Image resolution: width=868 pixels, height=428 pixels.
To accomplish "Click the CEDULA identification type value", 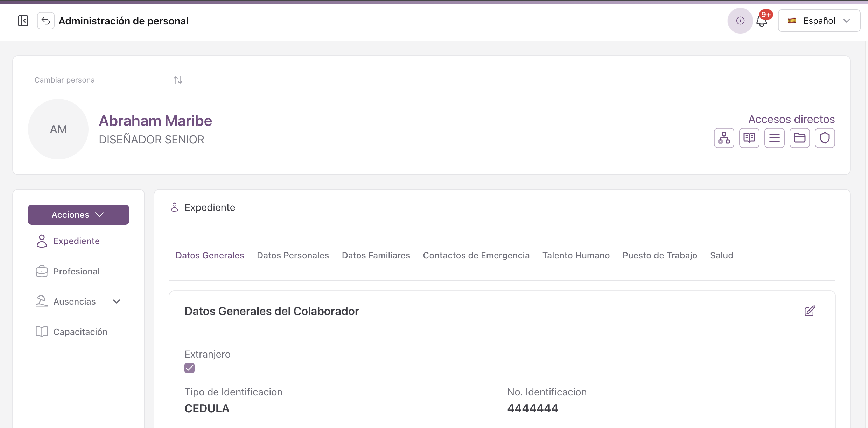I will coord(207,408).
